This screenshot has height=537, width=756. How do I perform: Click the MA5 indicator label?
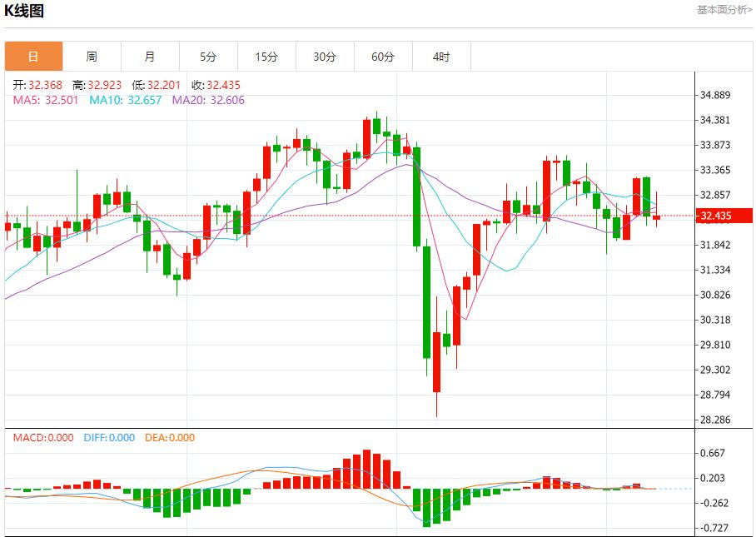[46, 100]
